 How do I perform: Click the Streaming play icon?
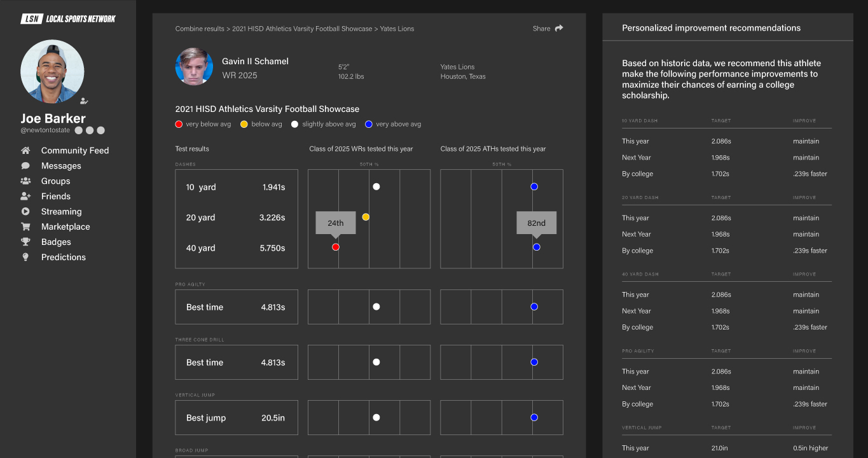pos(25,212)
